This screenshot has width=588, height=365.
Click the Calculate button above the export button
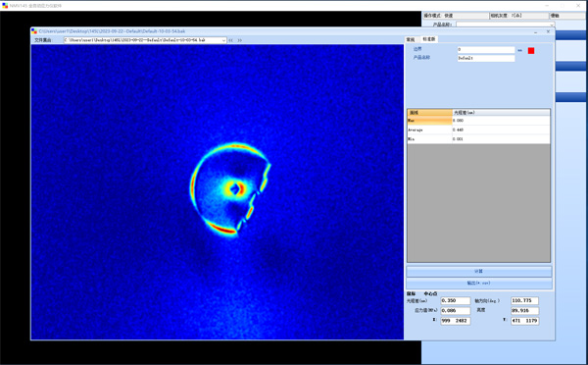(x=479, y=272)
